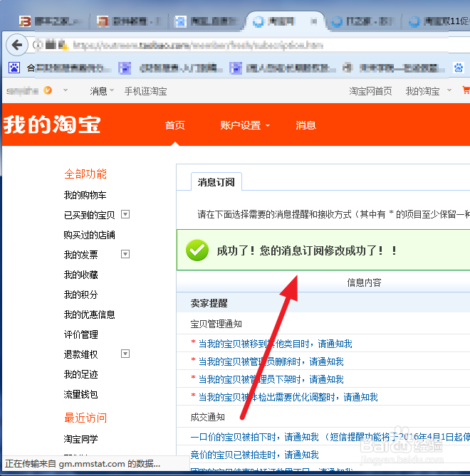This screenshot has height=476, width=470.
Task: Click 竞价的宝贝已被拍走时 notification link
Action: point(255,455)
